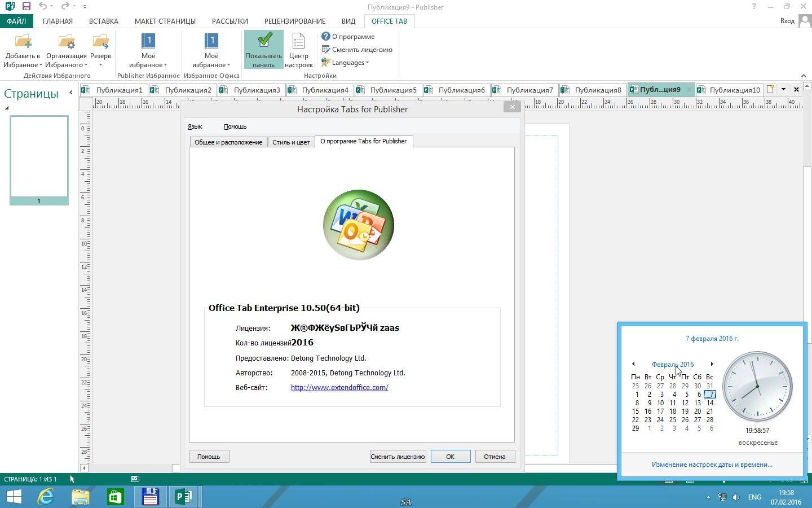Viewport: 812px width, 508px height.
Task: Open the ВИД ribbon tab
Action: click(348, 21)
